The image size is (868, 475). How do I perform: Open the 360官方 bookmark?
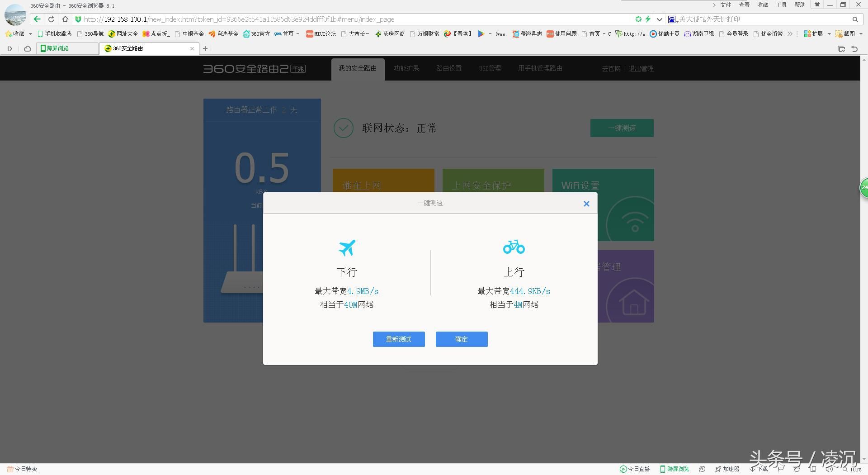click(256, 34)
